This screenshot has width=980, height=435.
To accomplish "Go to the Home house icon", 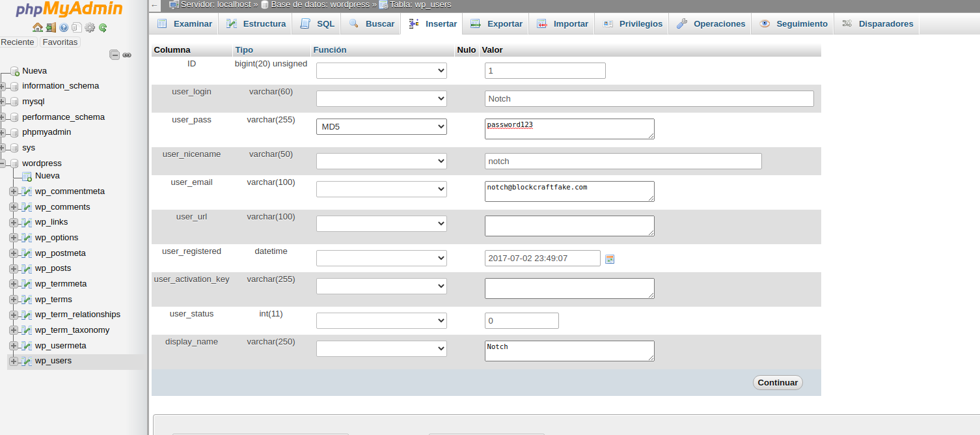I will pos(37,27).
